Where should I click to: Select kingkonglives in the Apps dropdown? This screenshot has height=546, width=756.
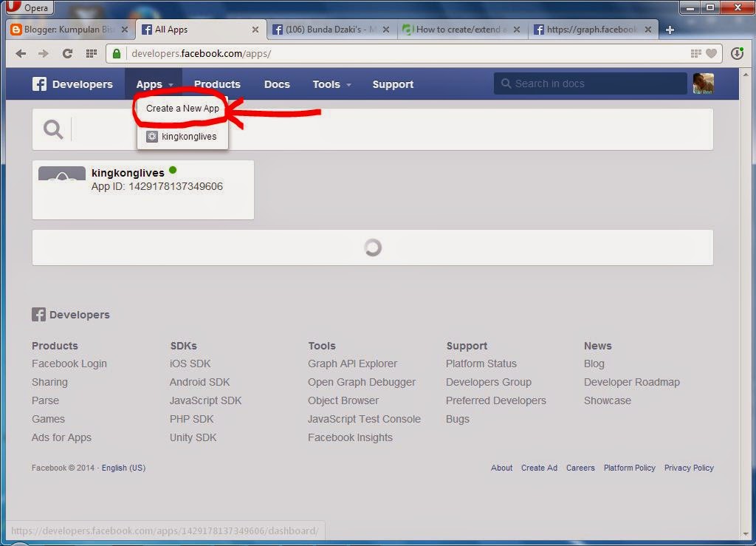[x=183, y=137]
